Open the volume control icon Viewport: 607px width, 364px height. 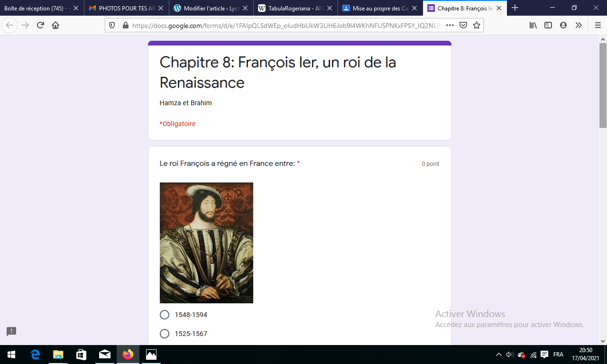click(510, 355)
